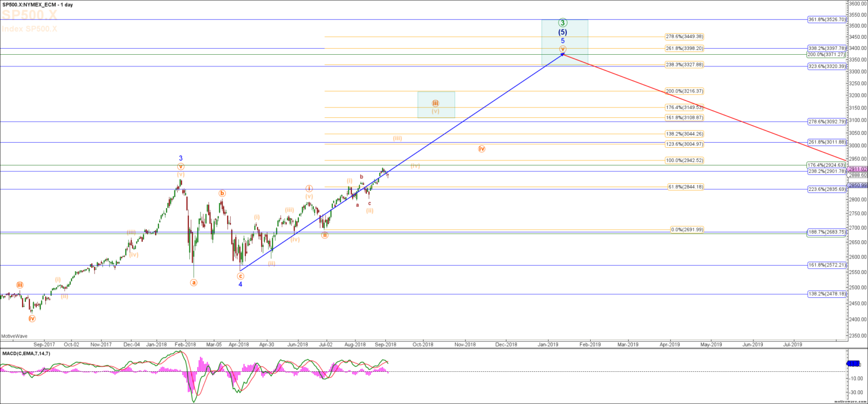Viewport: 868px width, 404px height.
Task: Click the Jan-2019 date on time axis
Action: click(x=548, y=344)
